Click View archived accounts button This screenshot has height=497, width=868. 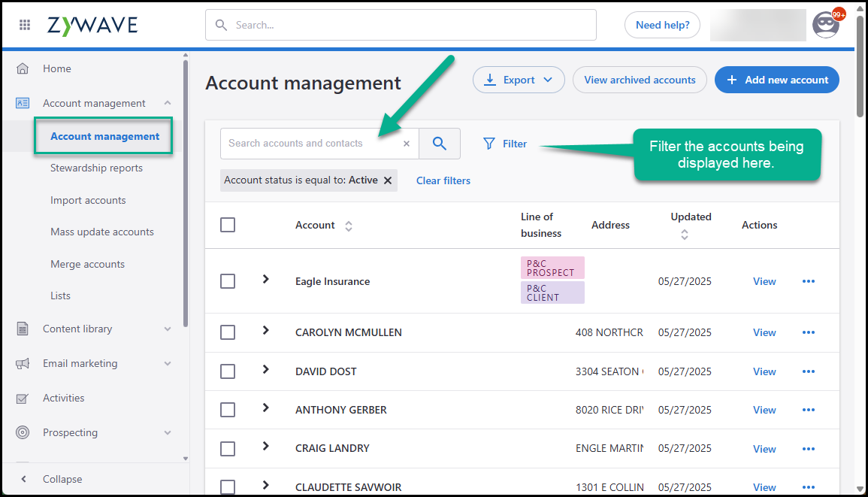tap(640, 80)
